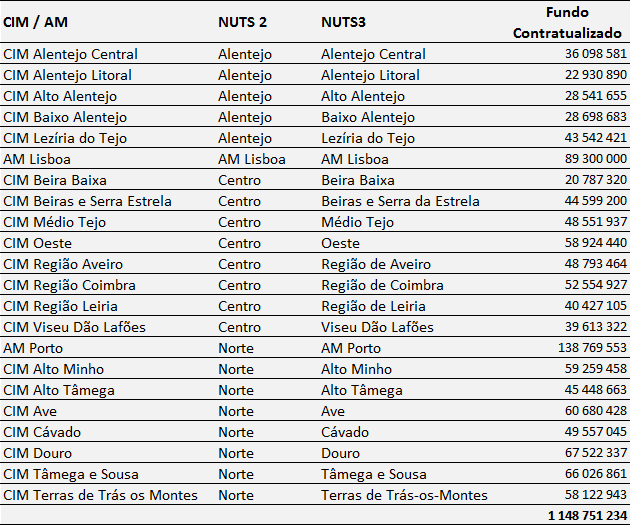Select the CIM Douro fund value 67 522 337

tap(596, 453)
